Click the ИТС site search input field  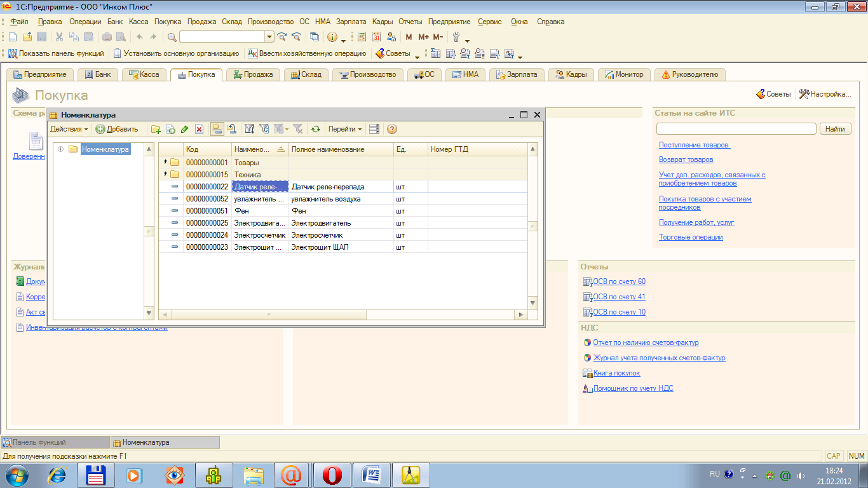pyautogui.click(x=736, y=129)
